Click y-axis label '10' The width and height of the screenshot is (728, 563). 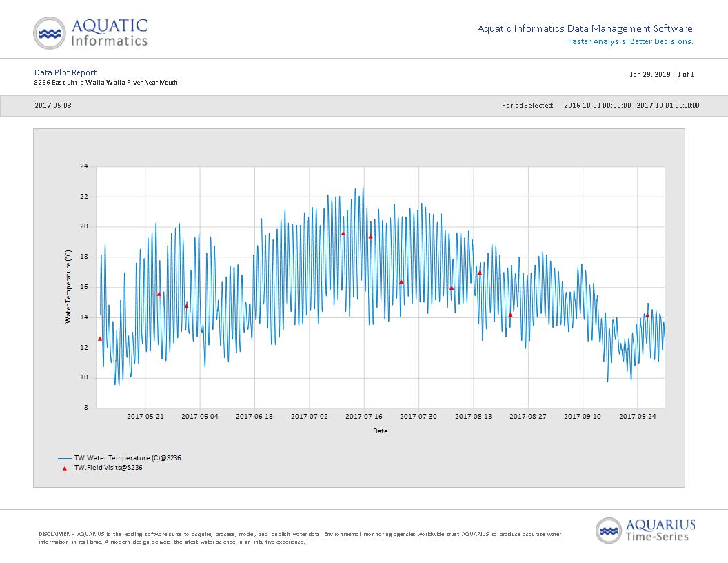coord(84,377)
